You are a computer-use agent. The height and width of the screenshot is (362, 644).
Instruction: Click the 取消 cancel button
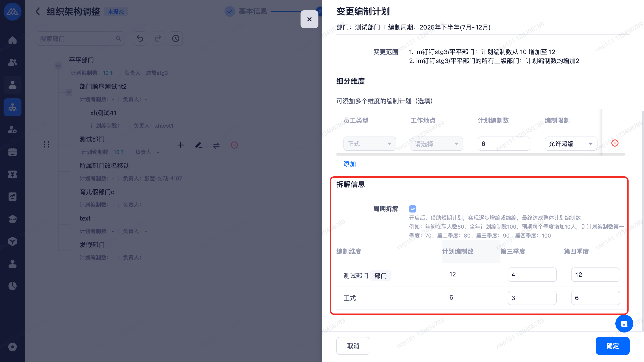353,346
